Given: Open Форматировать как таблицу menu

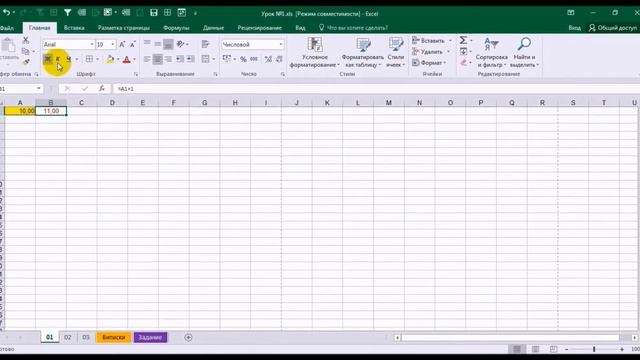Looking at the screenshot, I should [x=362, y=52].
